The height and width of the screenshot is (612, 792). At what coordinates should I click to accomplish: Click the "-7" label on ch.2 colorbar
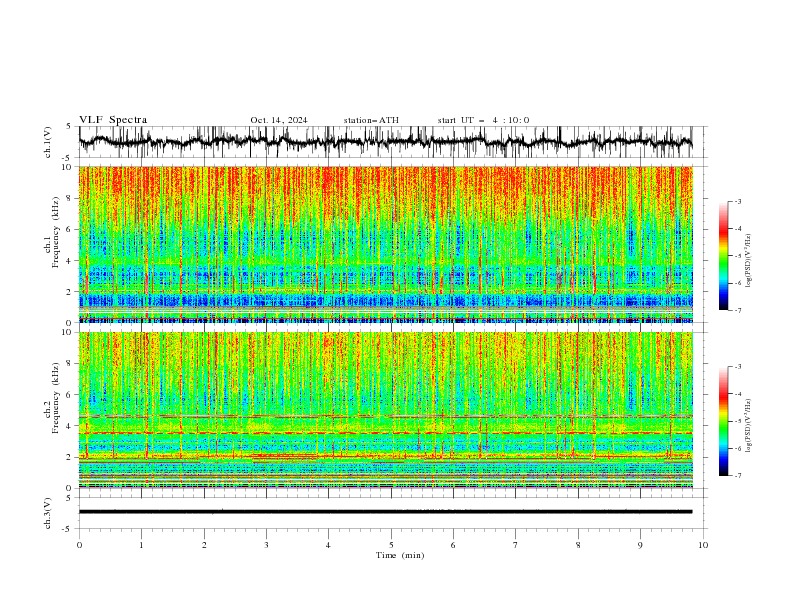click(737, 475)
